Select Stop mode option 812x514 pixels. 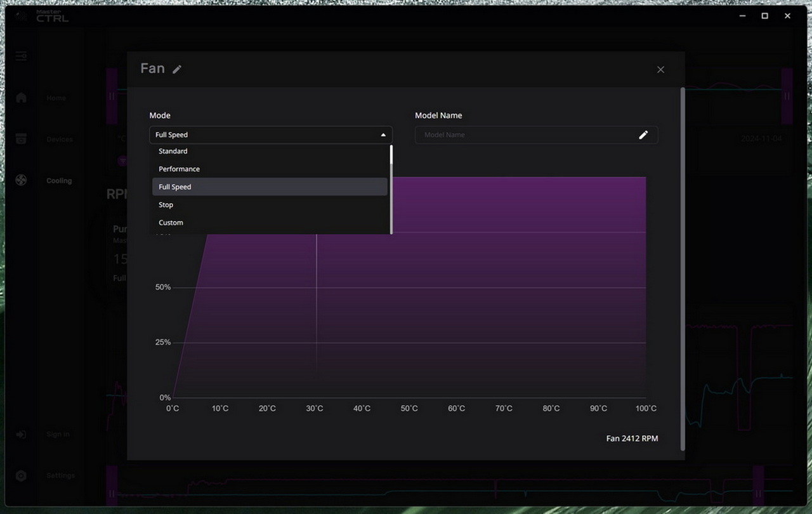[270, 204]
